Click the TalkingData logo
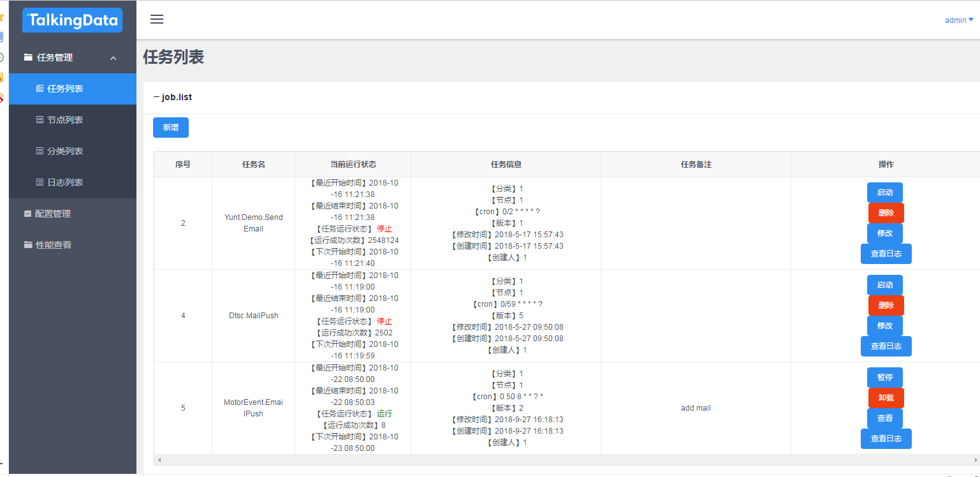 pyautogui.click(x=72, y=20)
